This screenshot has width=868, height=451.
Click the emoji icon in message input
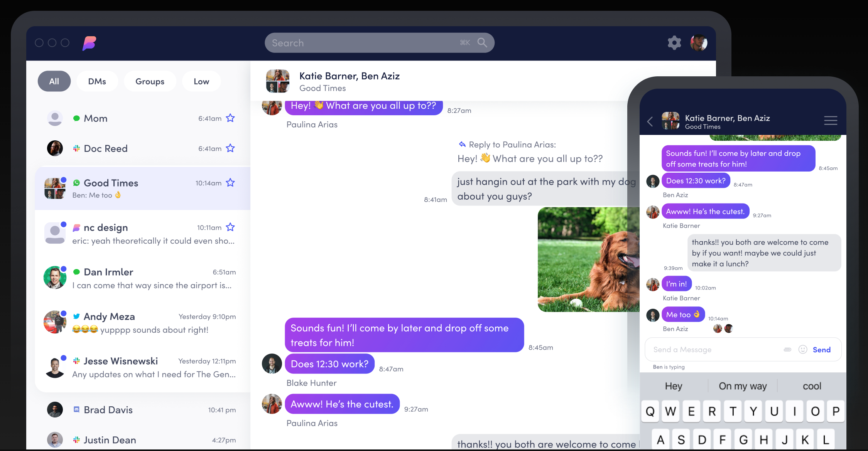803,349
